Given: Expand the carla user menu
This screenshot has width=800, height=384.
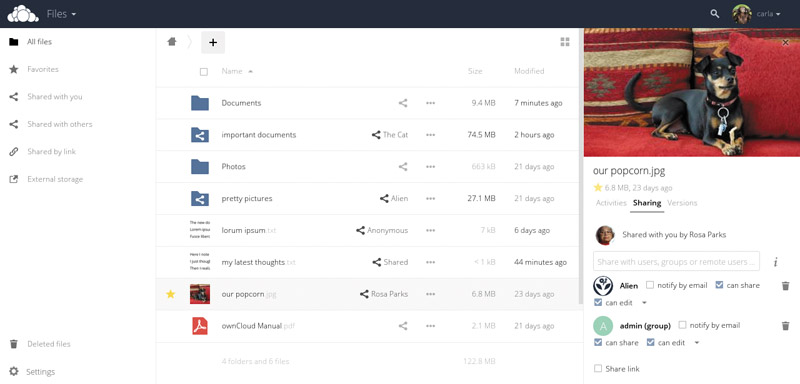Looking at the screenshot, I should (757, 14).
